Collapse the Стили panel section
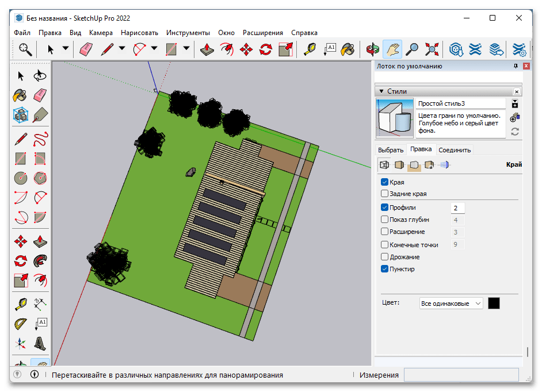Viewport: 542px width, 392px height. [381, 91]
